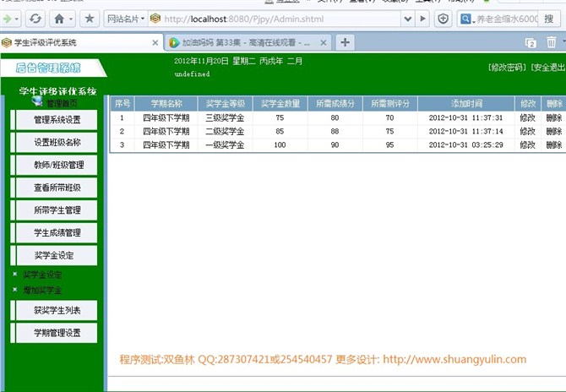
Task: Click the restore closed tabs icon
Action: (531, 42)
